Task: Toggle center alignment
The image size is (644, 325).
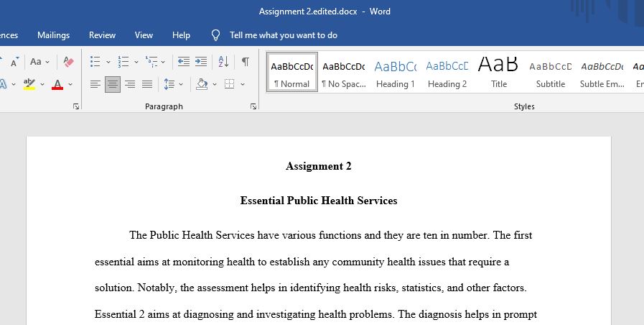Action: pos(113,84)
